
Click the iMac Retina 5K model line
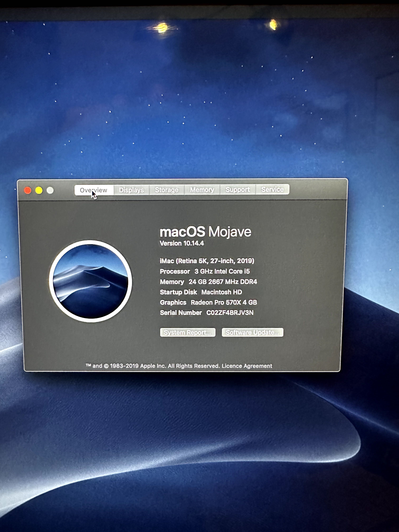207,261
